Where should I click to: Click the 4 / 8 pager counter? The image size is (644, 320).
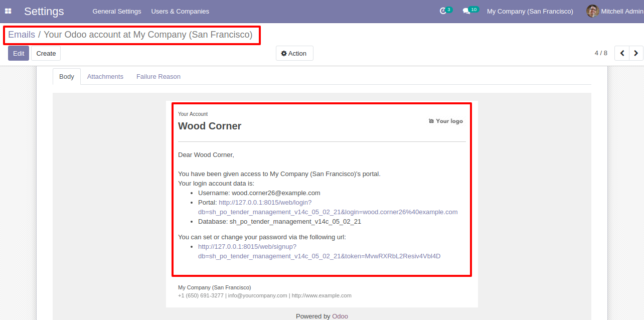click(601, 53)
